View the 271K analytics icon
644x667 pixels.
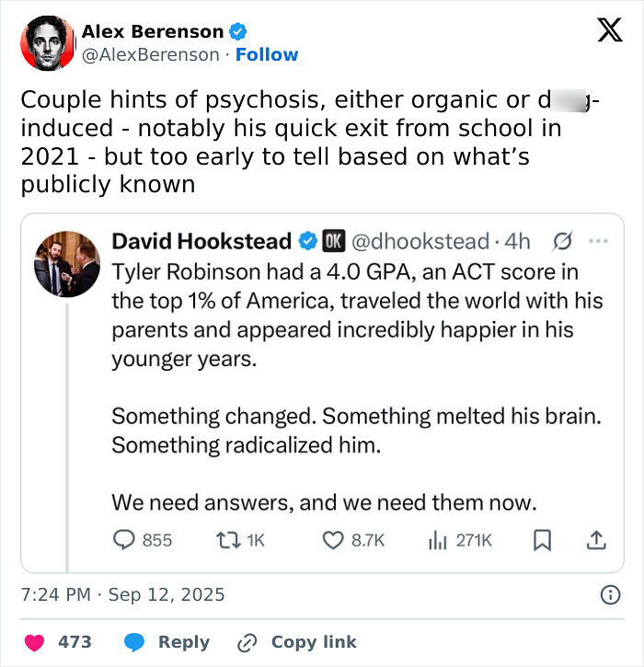pyautogui.click(x=438, y=541)
